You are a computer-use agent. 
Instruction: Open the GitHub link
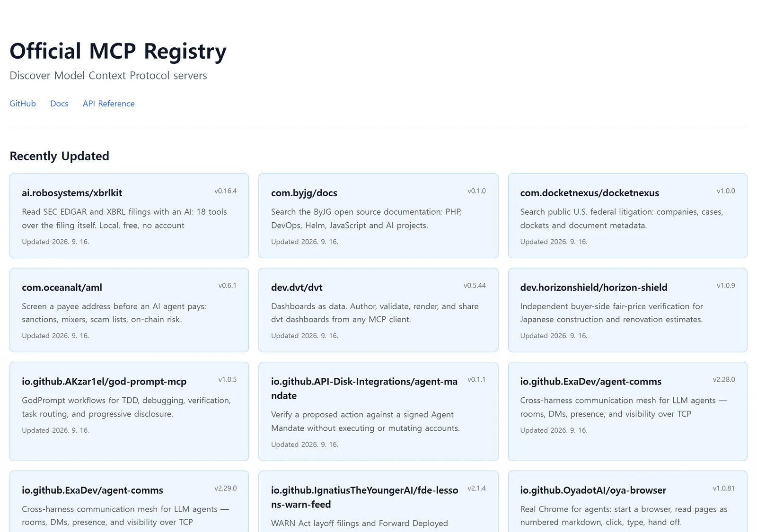tap(23, 104)
